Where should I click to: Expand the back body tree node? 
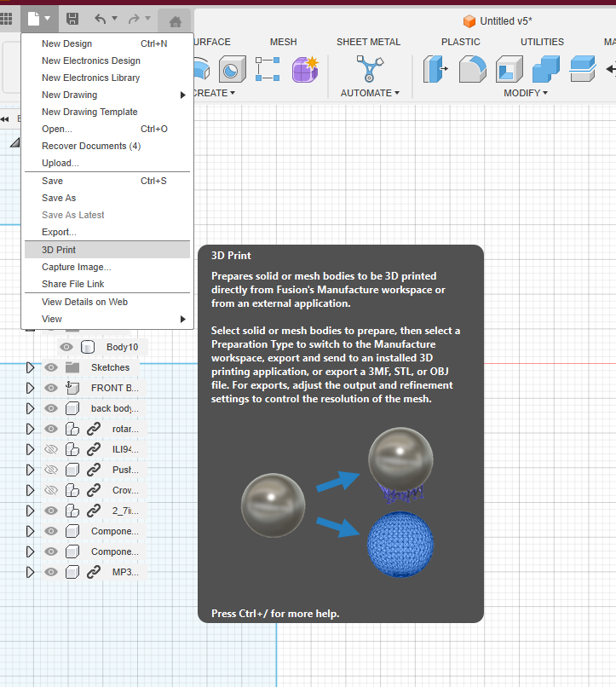pyautogui.click(x=30, y=408)
